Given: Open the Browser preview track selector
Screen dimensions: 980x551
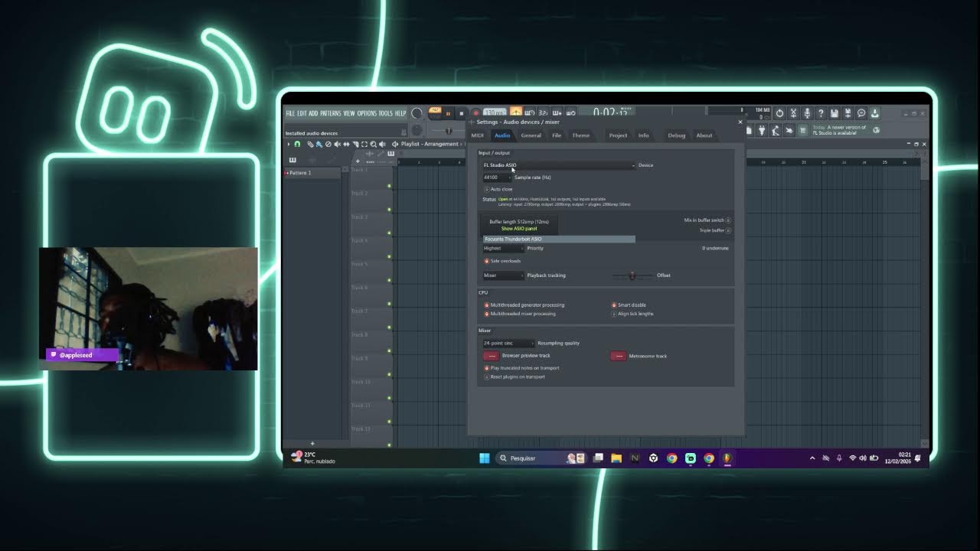Looking at the screenshot, I should tap(491, 356).
